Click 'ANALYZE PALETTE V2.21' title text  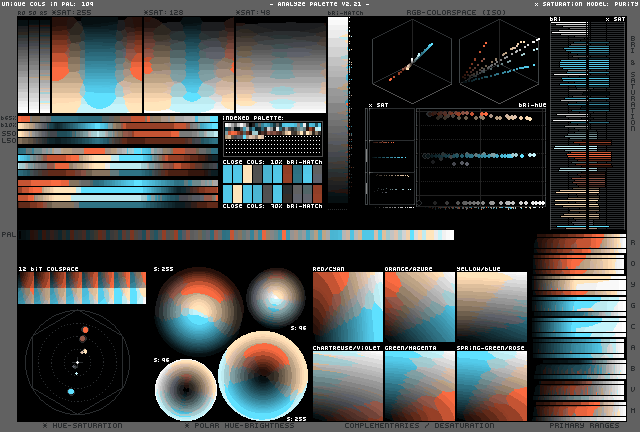pos(320,4)
